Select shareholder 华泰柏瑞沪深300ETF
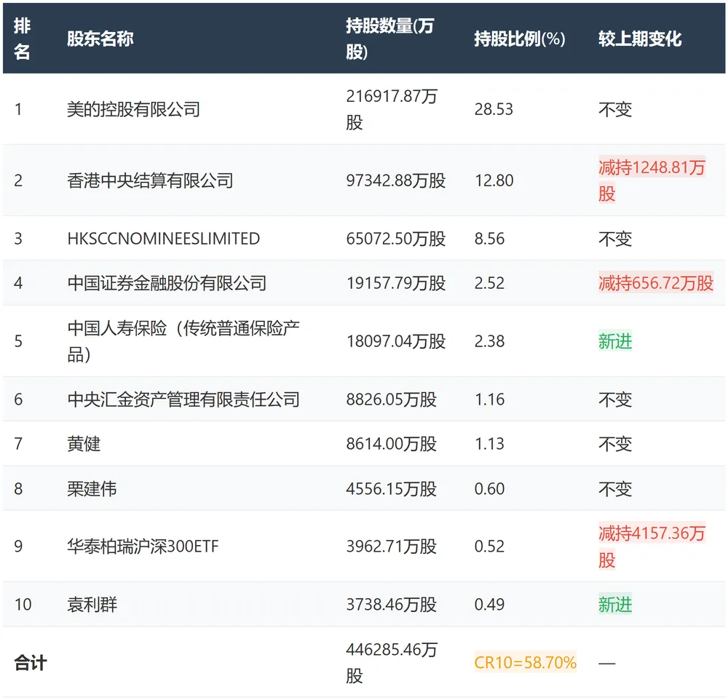728x700 pixels. 143,546
